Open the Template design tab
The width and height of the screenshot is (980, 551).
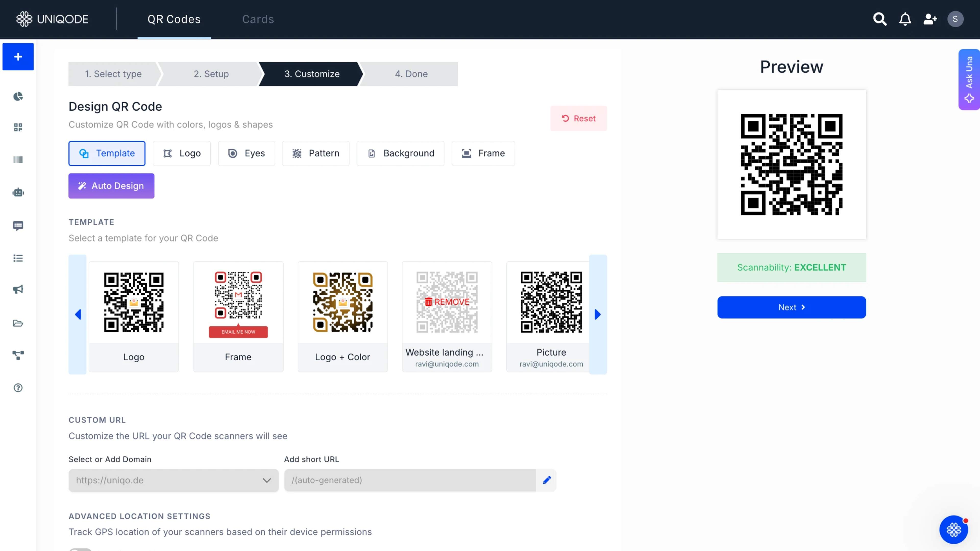[107, 153]
